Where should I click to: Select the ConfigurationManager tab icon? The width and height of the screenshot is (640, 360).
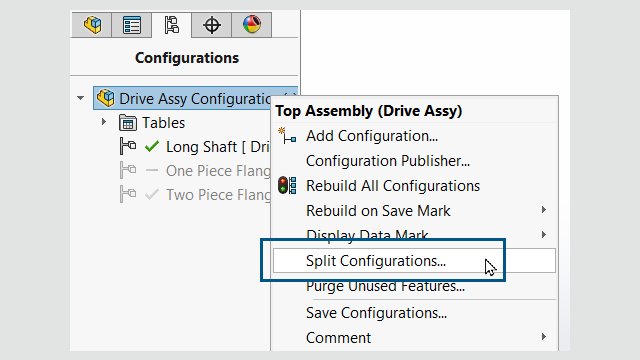[171, 25]
